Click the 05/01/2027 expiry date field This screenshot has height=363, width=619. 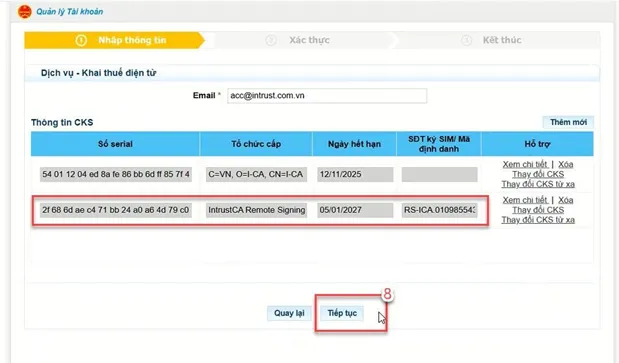pos(355,210)
